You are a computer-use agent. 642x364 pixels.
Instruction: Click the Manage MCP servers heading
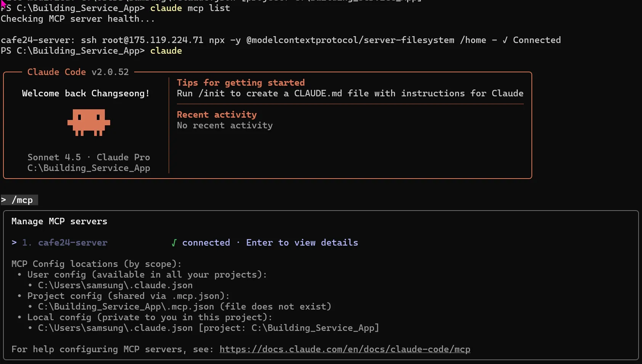59,222
